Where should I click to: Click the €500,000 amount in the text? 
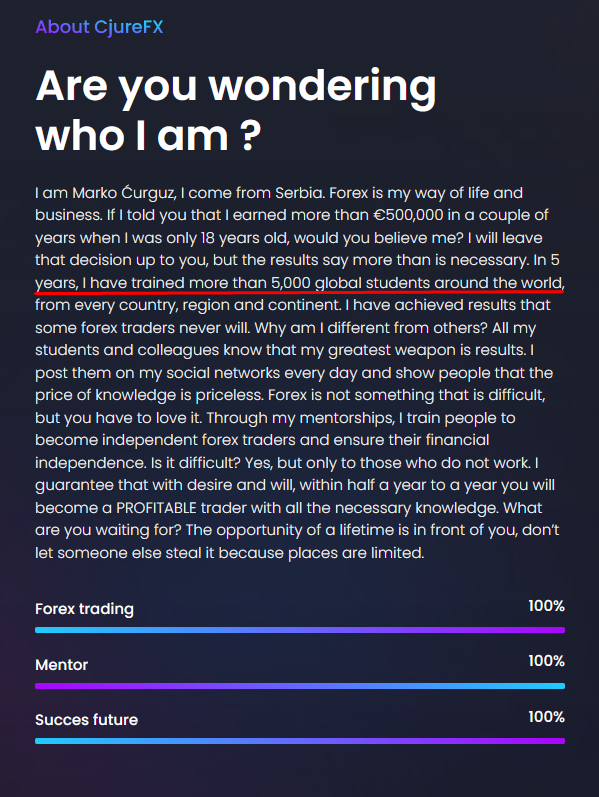tap(408, 215)
